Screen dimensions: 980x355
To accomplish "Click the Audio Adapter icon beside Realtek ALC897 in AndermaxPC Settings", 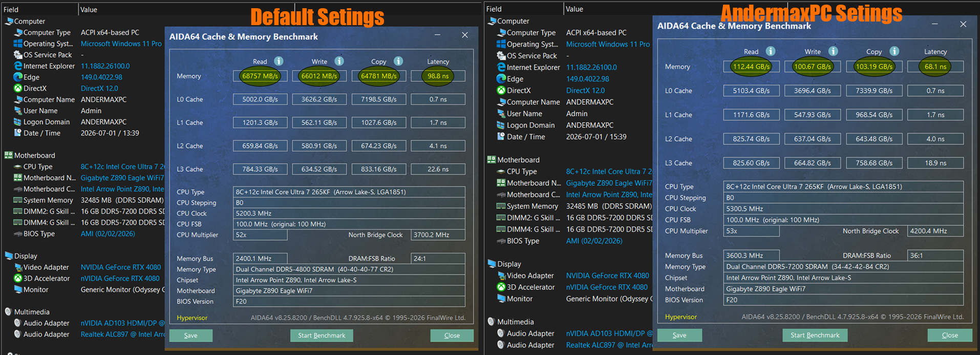I will pyautogui.click(x=501, y=345).
